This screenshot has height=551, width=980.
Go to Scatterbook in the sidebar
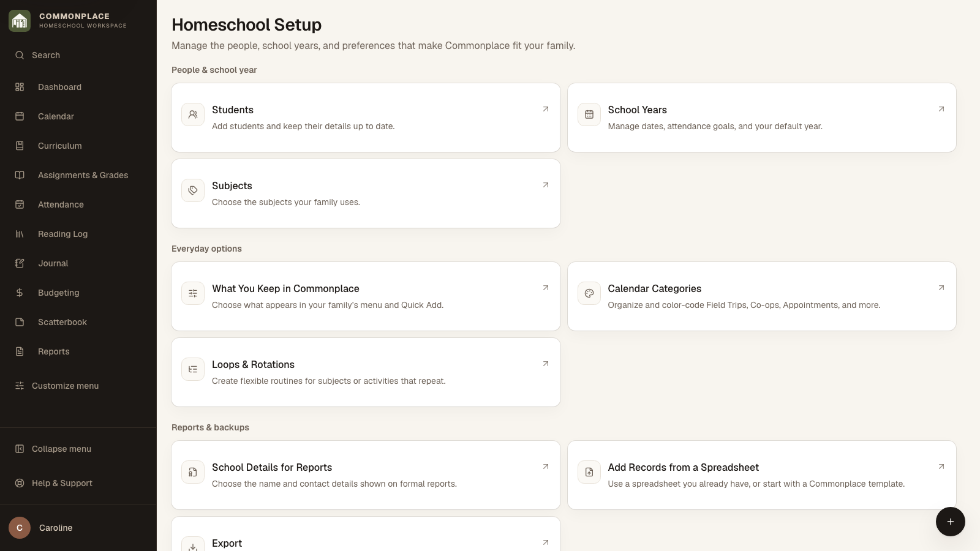click(78, 322)
